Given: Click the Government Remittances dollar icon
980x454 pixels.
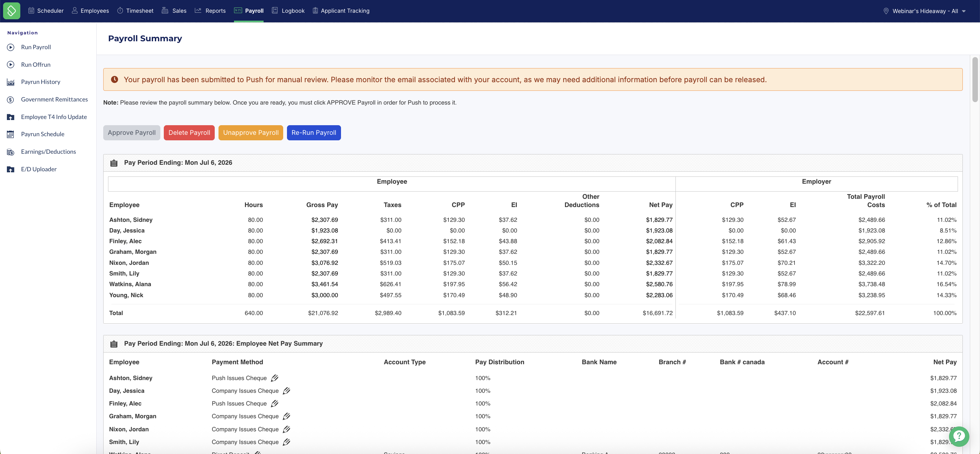Looking at the screenshot, I should tap(11, 100).
